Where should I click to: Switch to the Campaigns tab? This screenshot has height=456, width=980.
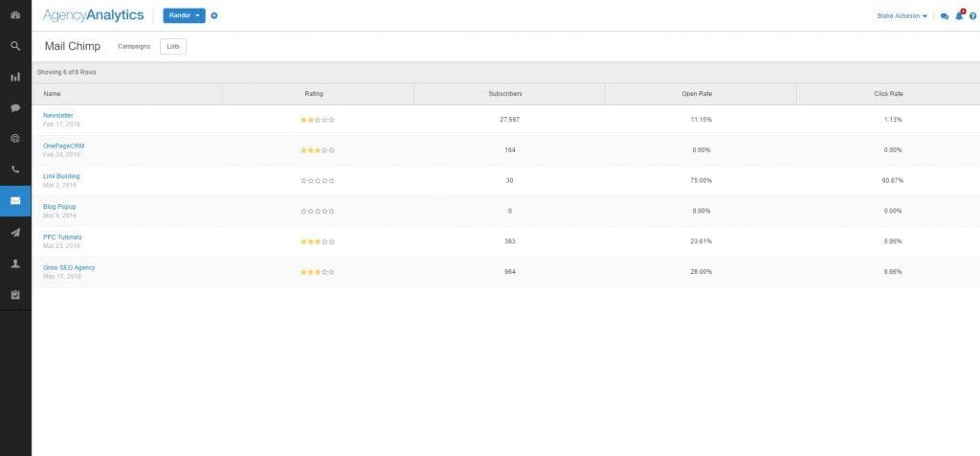tap(134, 46)
